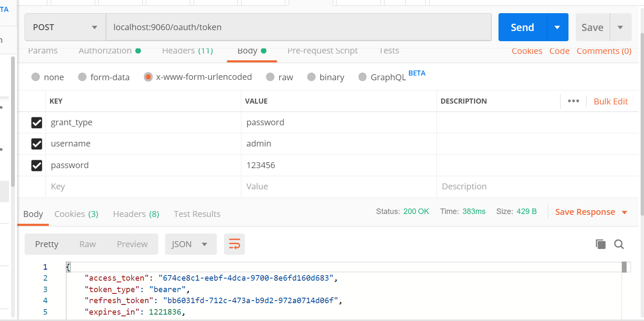644x321 pixels.
Task: Open the POST method dropdown
Action: pyautogui.click(x=65, y=27)
